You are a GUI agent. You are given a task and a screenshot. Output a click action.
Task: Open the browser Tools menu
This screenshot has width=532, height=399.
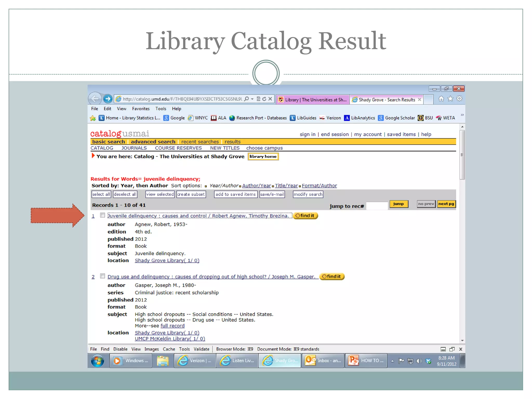(x=161, y=109)
